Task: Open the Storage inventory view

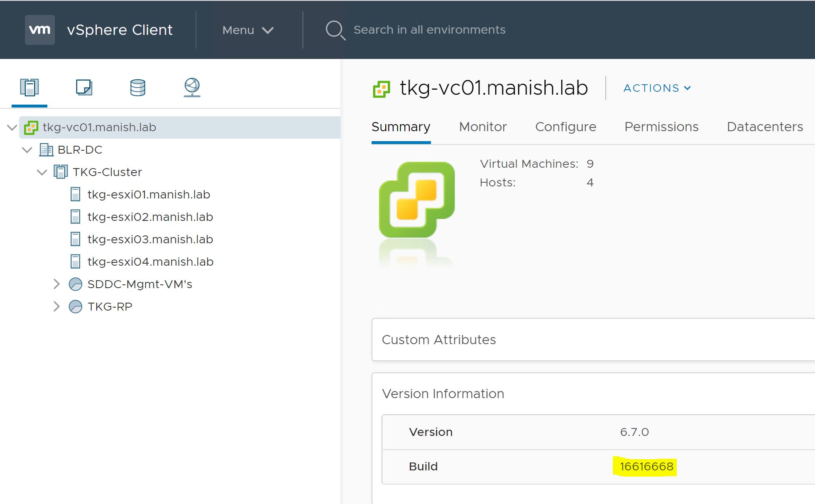Action: coord(137,88)
